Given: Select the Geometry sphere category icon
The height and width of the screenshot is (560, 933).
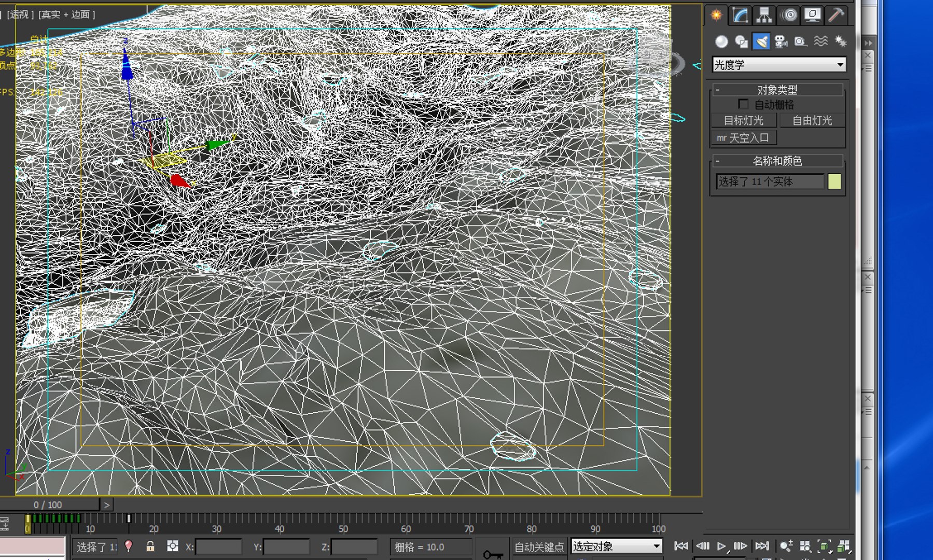Looking at the screenshot, I should click(x=721, y=41).
